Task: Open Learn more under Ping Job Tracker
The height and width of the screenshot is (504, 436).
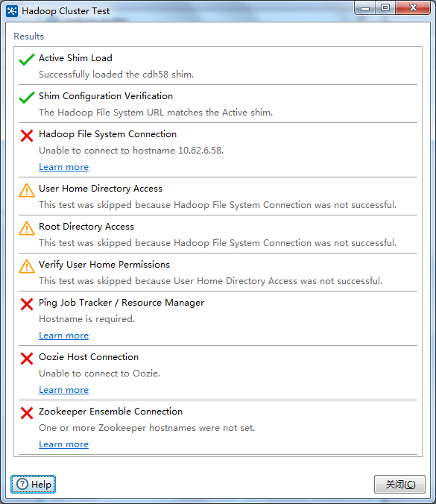Action: point(63,336)
